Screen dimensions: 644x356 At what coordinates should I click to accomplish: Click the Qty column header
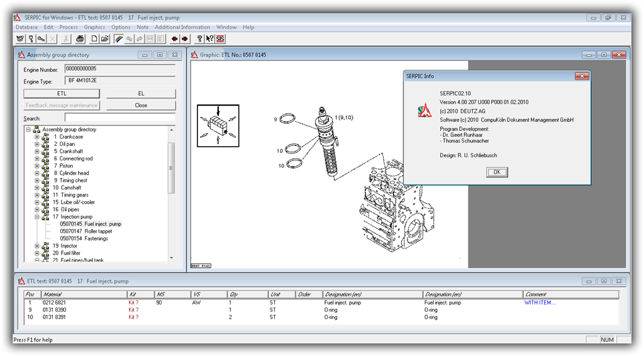[248, 294]
